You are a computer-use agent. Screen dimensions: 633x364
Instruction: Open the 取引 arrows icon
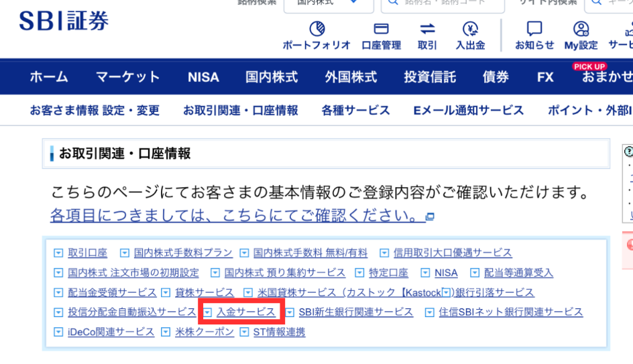[x=427, y=29]
